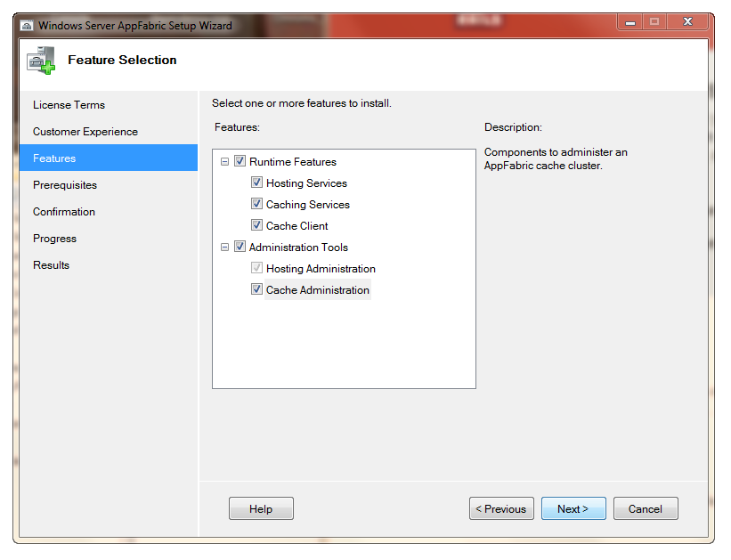
Task: Go to the Prerequisites step
Action: [x=74, y=184]
